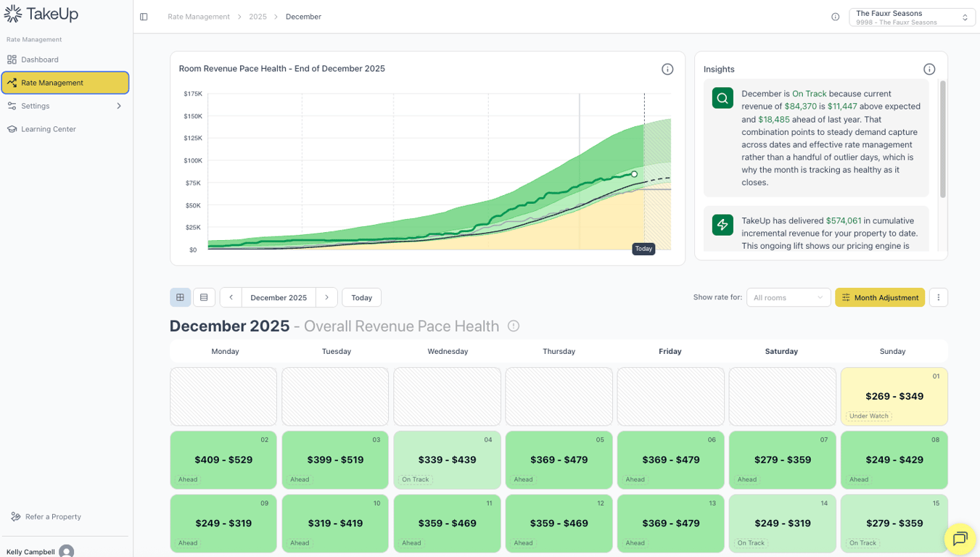
Task: Select December in the breadcrumb
Action: pyautogui.click(x=303, y=16)
